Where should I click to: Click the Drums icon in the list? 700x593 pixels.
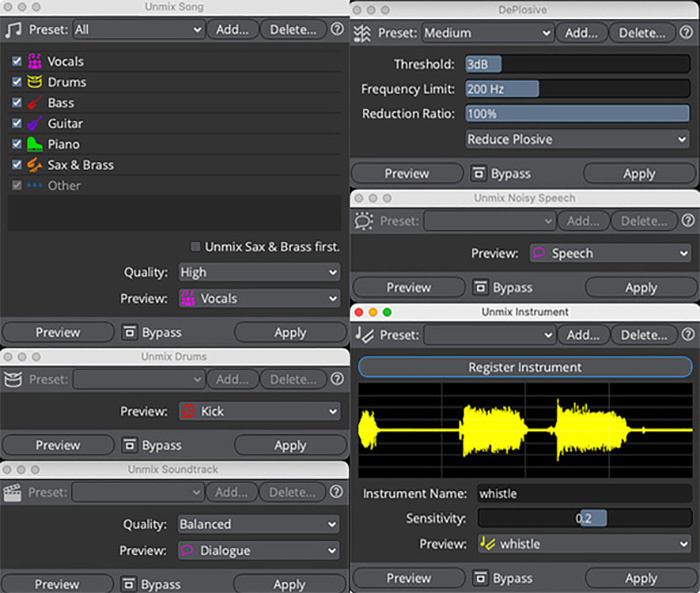coord(35,82)
